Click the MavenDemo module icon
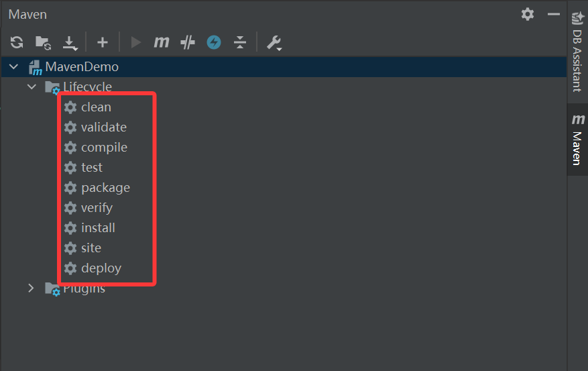Screen dimensions: 588x371 click(36, 68)
